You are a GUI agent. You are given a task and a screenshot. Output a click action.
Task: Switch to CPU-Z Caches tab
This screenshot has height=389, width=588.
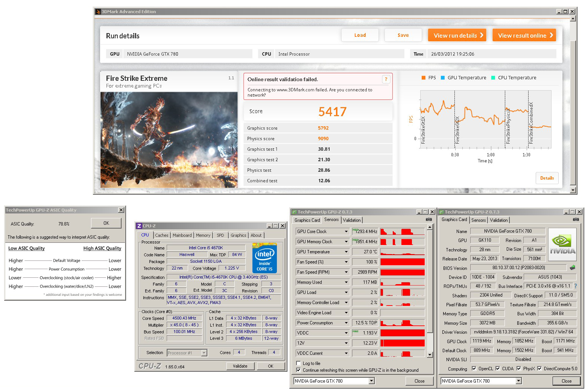tap(162, 235)
